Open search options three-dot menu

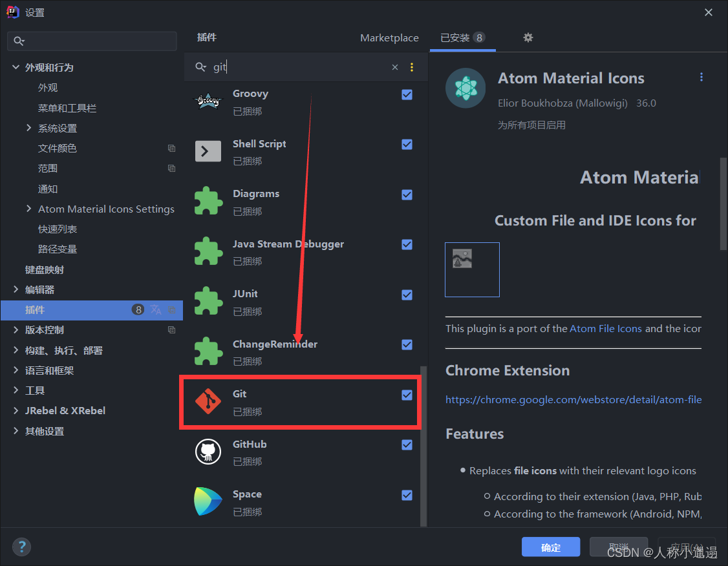pyautogui.click(x=412, y=67)
